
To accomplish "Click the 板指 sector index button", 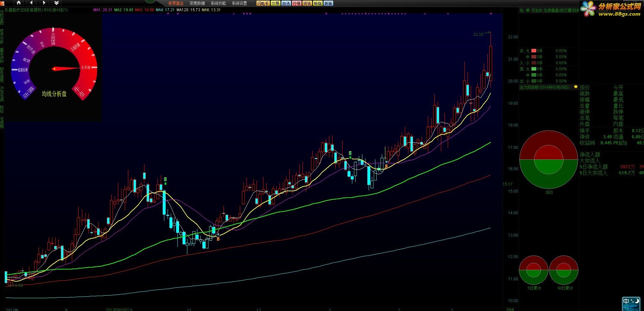I will [x=318, y=3].
